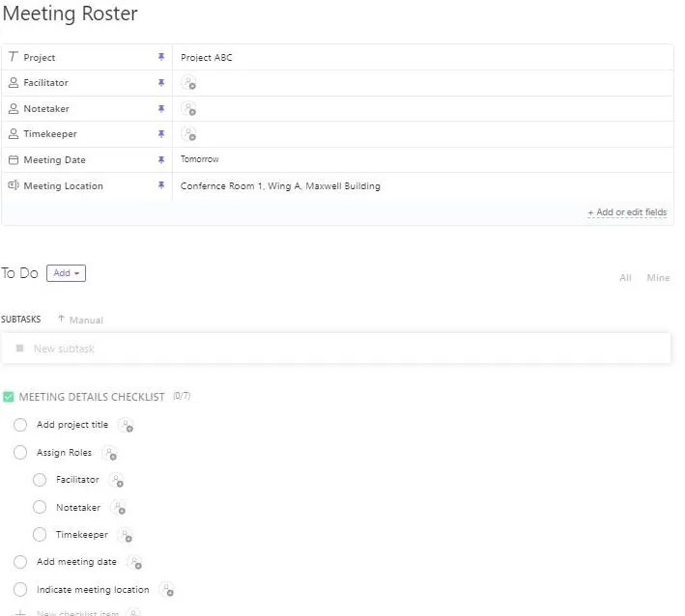Click the green checklist icon beside Meeting Details
Screen dimensions: 685x616
pos(9,397)
